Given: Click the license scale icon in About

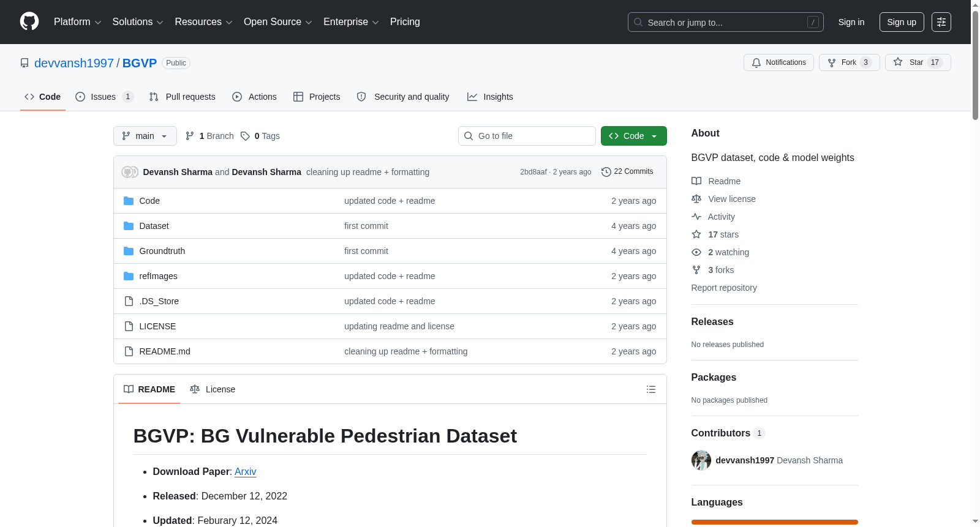Looking at the screenshot, I should tap(696, 199).
